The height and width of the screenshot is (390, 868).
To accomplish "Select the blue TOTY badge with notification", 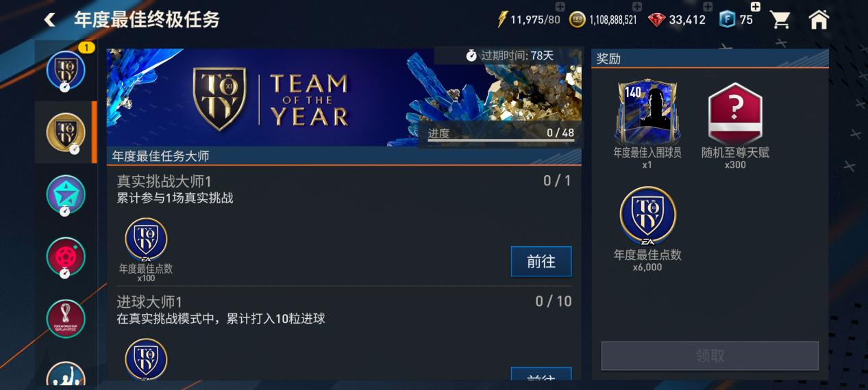I will coord(66,70).
